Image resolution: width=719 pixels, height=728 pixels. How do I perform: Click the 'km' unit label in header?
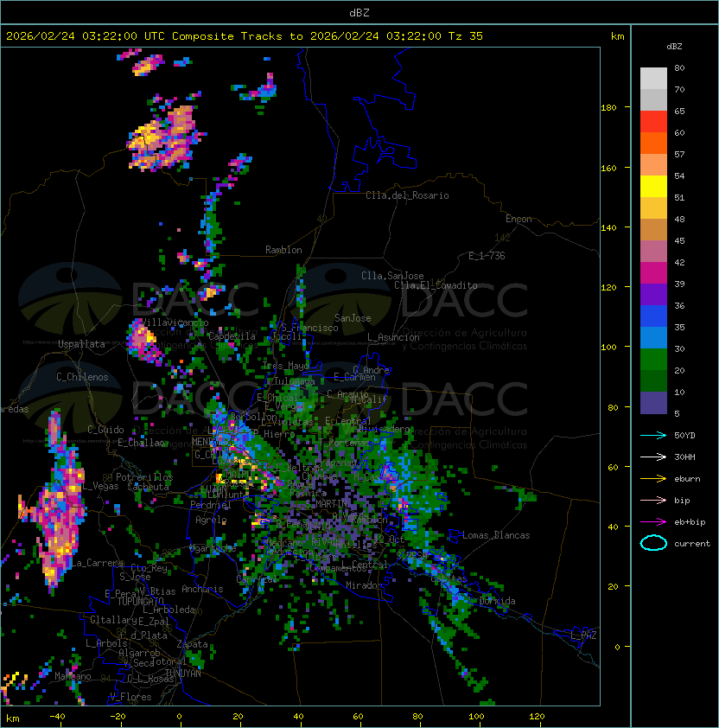[x=617, y=36]
